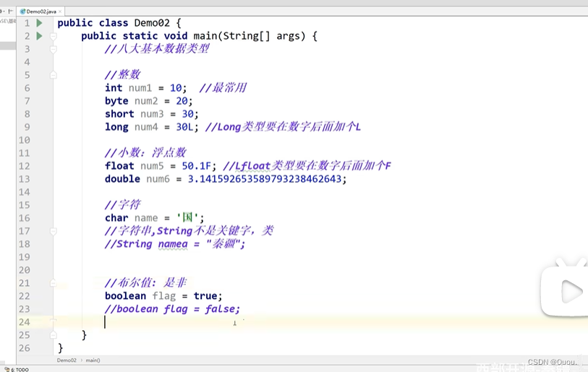Click the commented //boolean flag = false; line
Image resolution: width=588 pixels, height=372 pixels.
(172, 308)
